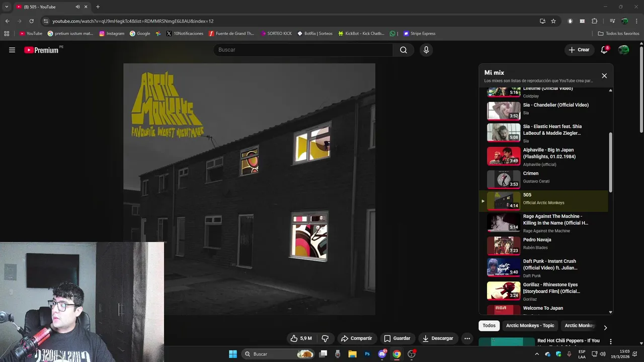Viewport: 644px width, 362px height.
Task: Select the Arctic Monkeys - Topic chip
Action: pos(530,326)
